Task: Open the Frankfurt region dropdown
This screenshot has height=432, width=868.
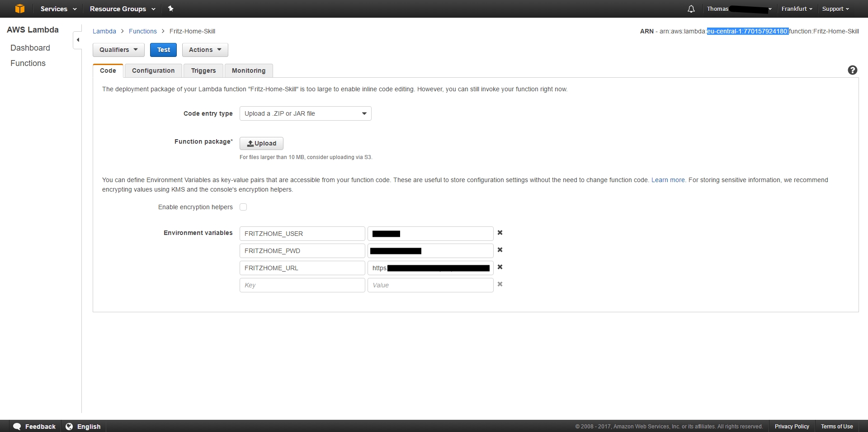Action: click(x=797, y=9)
